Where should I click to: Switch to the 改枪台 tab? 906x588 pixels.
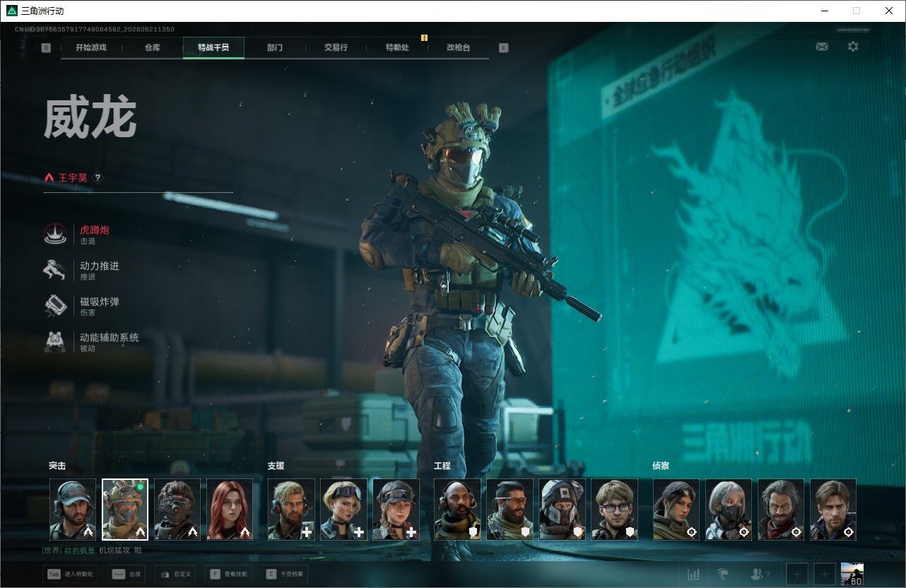458,47
